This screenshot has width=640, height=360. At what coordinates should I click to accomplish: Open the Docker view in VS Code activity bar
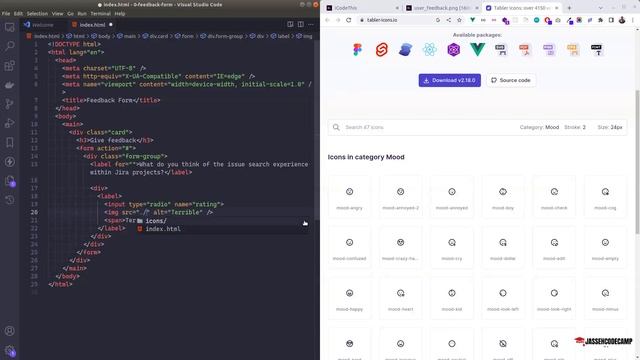point(9,85)
